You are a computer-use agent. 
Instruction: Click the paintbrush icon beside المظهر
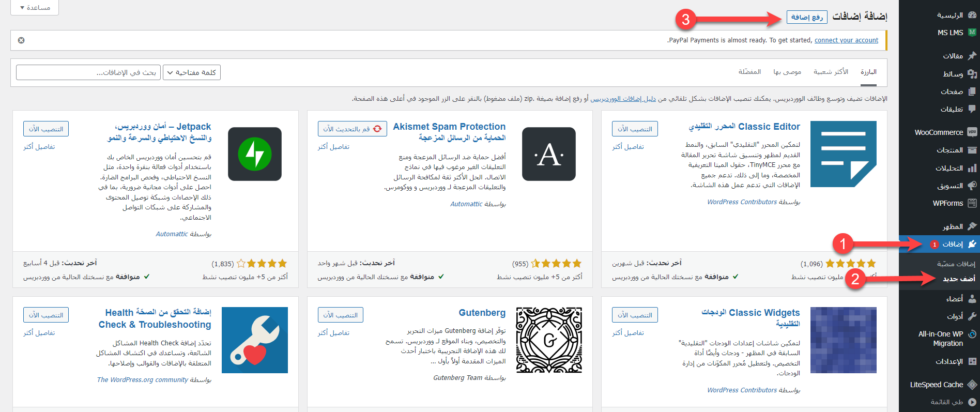point(972,226)
